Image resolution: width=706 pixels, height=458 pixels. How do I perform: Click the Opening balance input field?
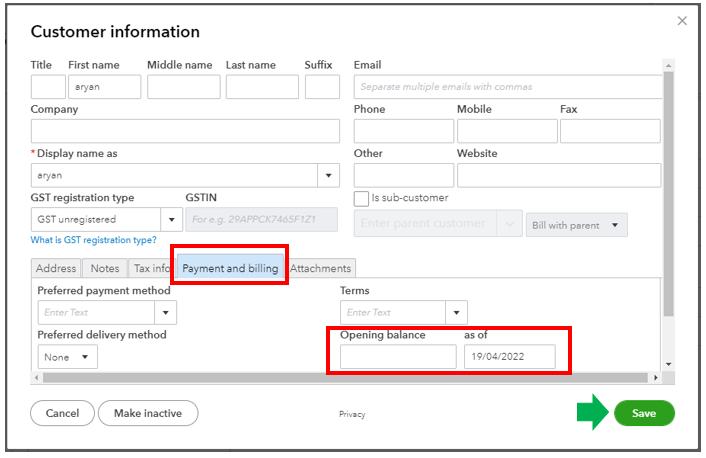point(398,356)
